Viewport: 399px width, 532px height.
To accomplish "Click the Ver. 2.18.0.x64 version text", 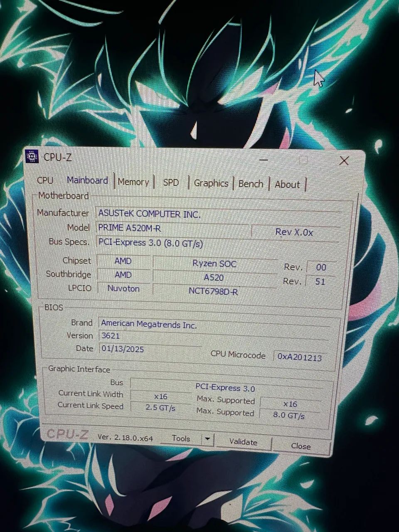I will [x=125, y=437].
